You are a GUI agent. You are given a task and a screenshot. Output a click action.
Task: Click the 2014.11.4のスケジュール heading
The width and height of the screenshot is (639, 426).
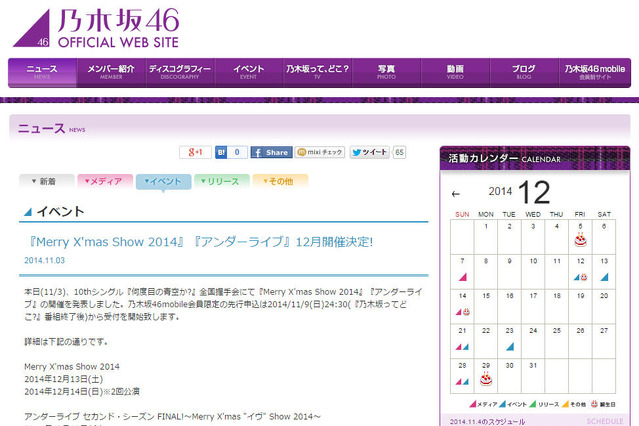[487, 422]
